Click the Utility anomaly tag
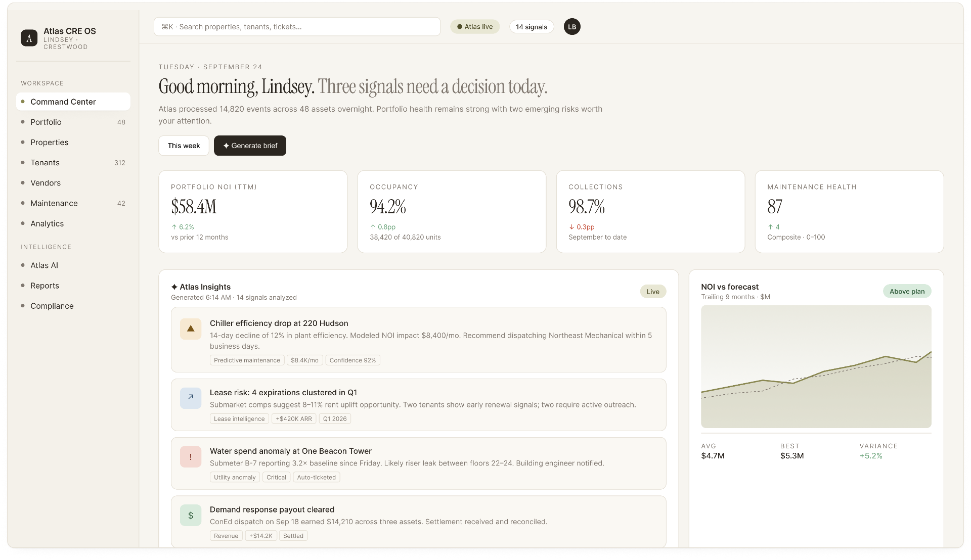Viewport: 971px width, 560px height. pos(235,478)
